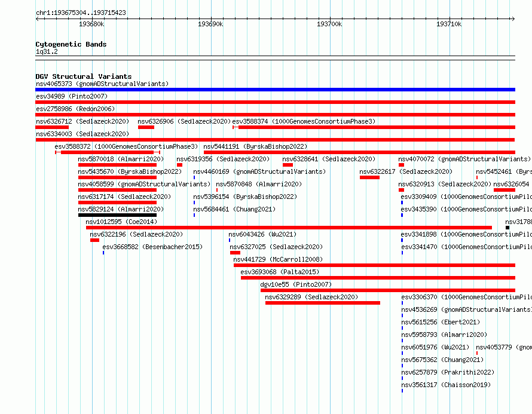Click the chr1:193675304..193715423 coordinate text

[x=81, y=13]
